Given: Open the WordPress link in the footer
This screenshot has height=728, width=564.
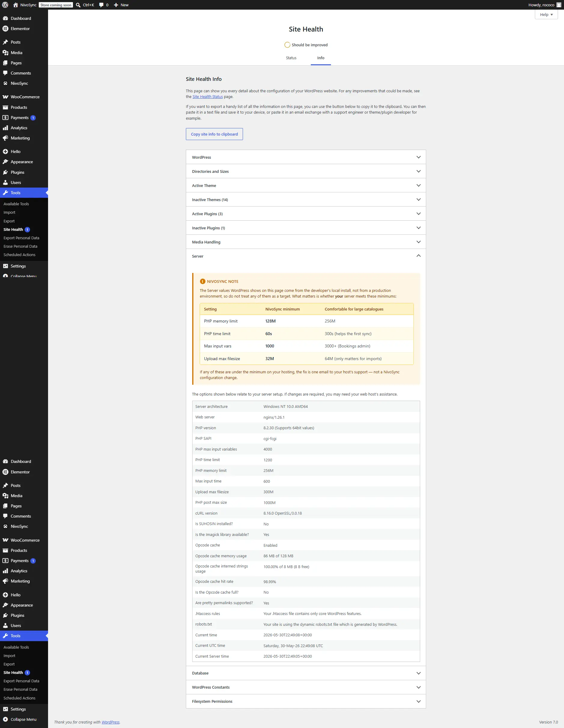Looking at the screenshot, I should [x=111, y=722].
